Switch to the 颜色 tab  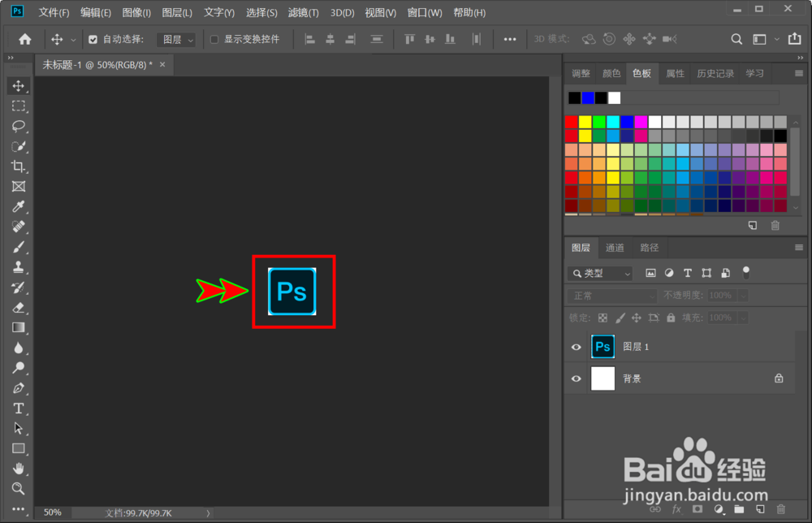tap(611, 74)
